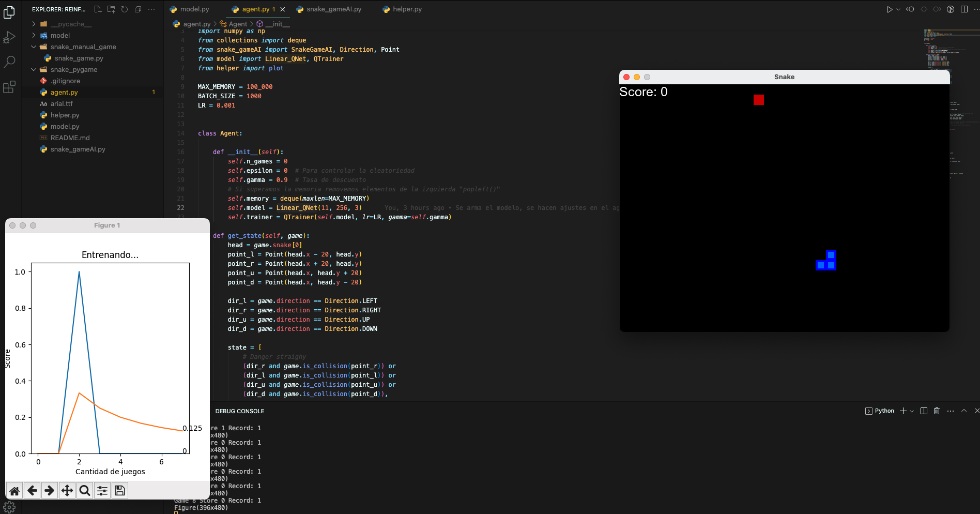Viewport: 980px width, 514px height.
Task: Kill terminal with the trash icon
Action: [x=937, y=411]
